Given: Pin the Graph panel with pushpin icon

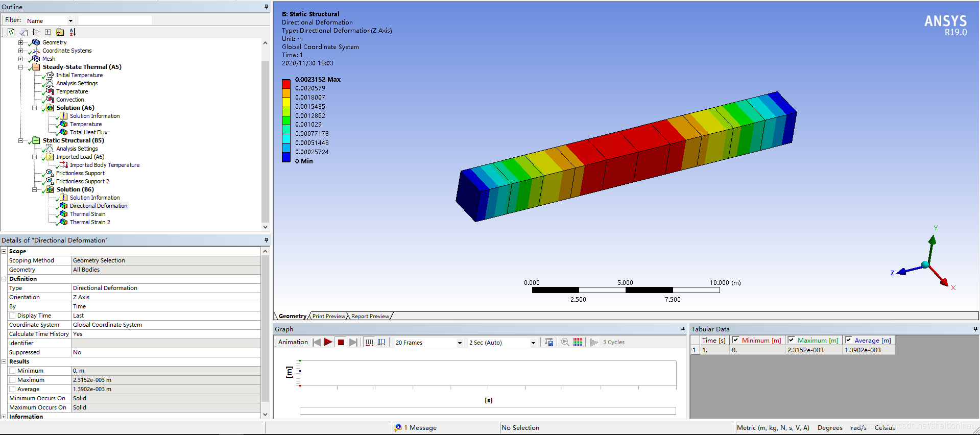Looking at the screenshot, I should coord(683,329).
